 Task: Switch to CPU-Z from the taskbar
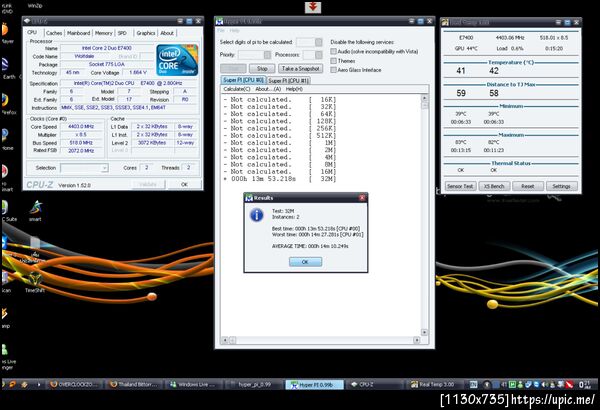click(x=373, y=384)
